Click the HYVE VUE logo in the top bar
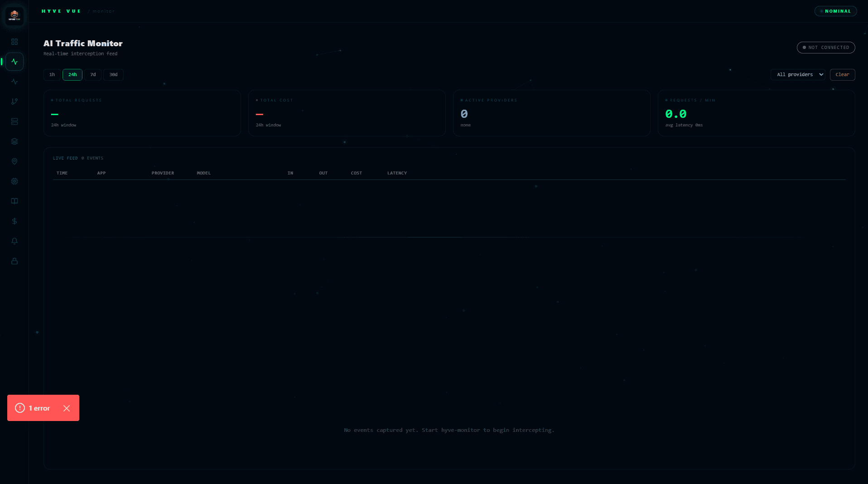 click(x=61, y=11)
